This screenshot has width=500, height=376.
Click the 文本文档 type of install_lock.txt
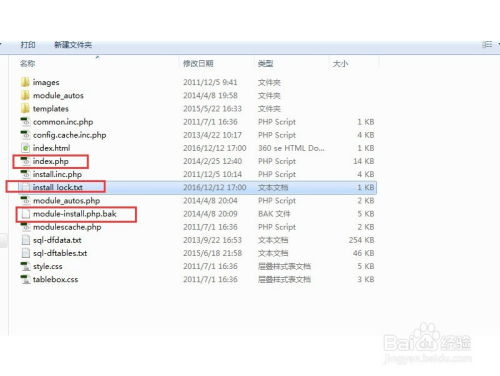(273, 187)
